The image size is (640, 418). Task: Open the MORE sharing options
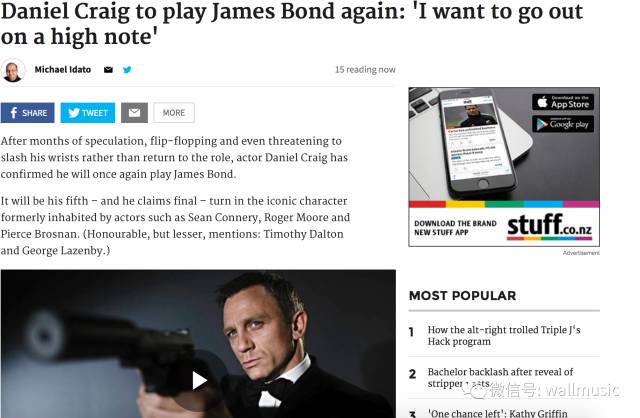click(174, 113)
